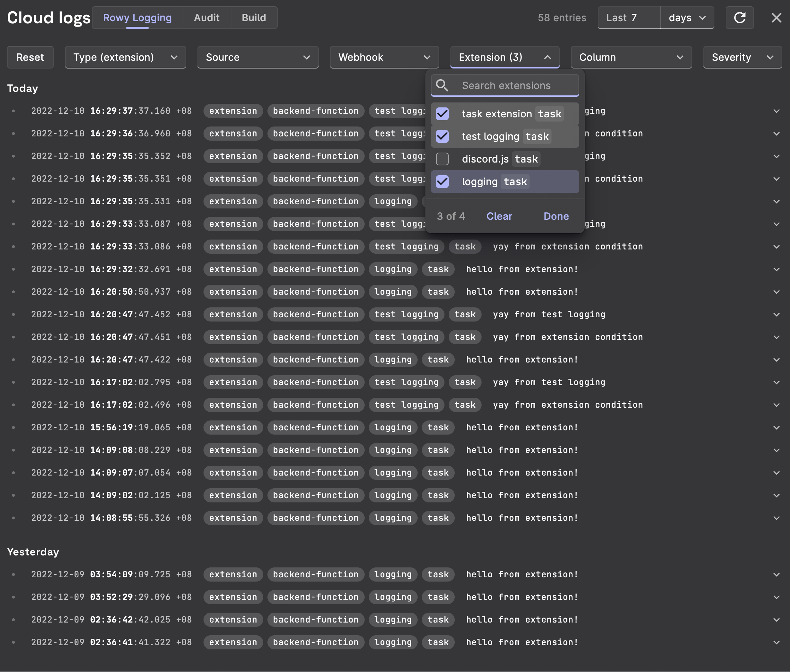Expand the 14:09:02.125 log entry
This screenshot has height=672, width=790.
click(x=776, y=496)
